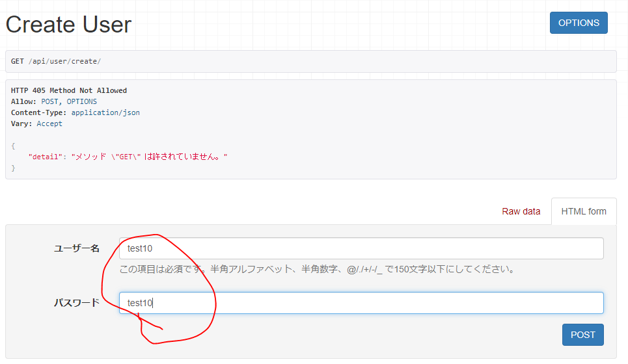
Task: Focus the ユーザー名 input field
Action: click(361, 248)
